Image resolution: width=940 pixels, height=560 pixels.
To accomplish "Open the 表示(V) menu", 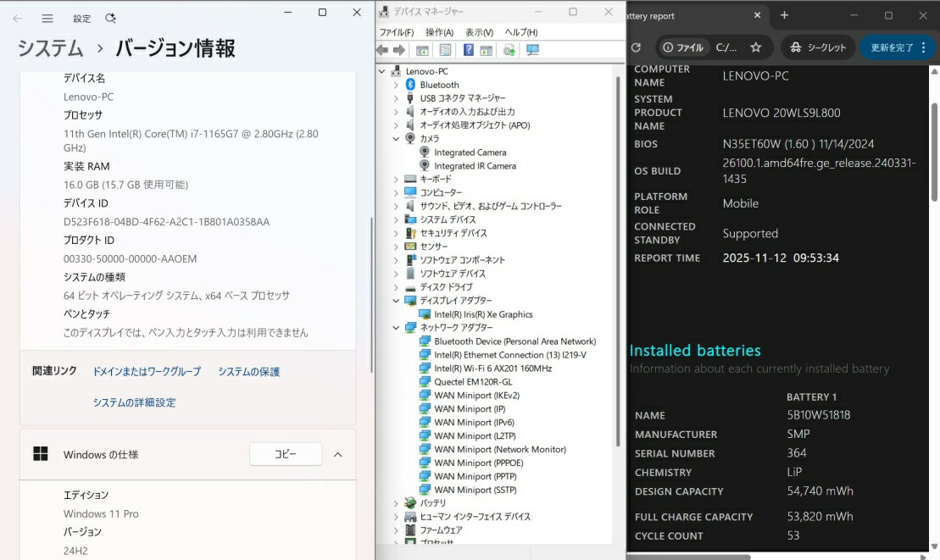I will [x=479, y=32].
